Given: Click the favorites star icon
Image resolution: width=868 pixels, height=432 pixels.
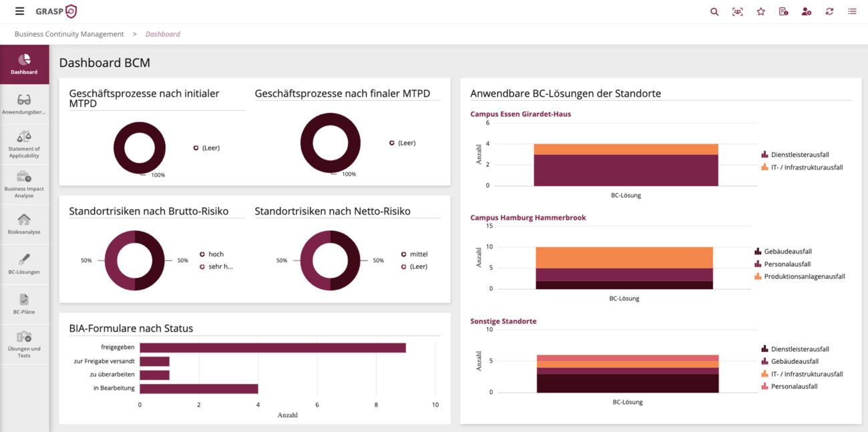Looking at the screenshot, I should point(761,11).
